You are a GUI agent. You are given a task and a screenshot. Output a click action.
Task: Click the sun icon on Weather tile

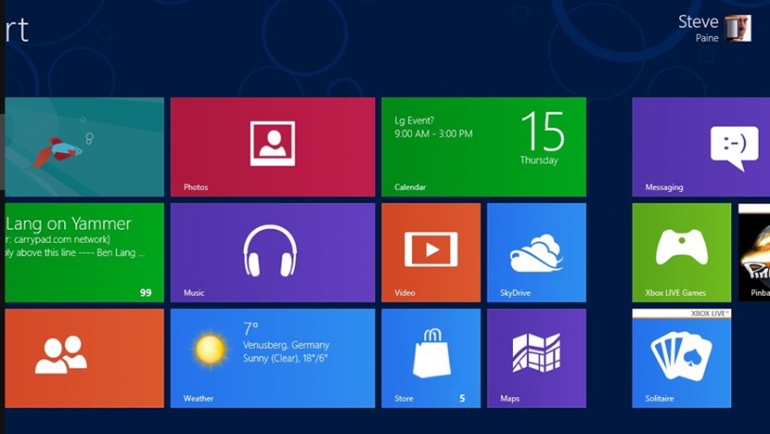click(x=211, y=349)
